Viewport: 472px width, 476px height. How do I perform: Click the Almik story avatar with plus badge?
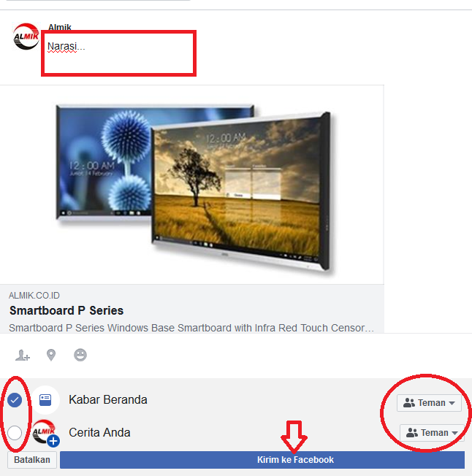(45, 433)
